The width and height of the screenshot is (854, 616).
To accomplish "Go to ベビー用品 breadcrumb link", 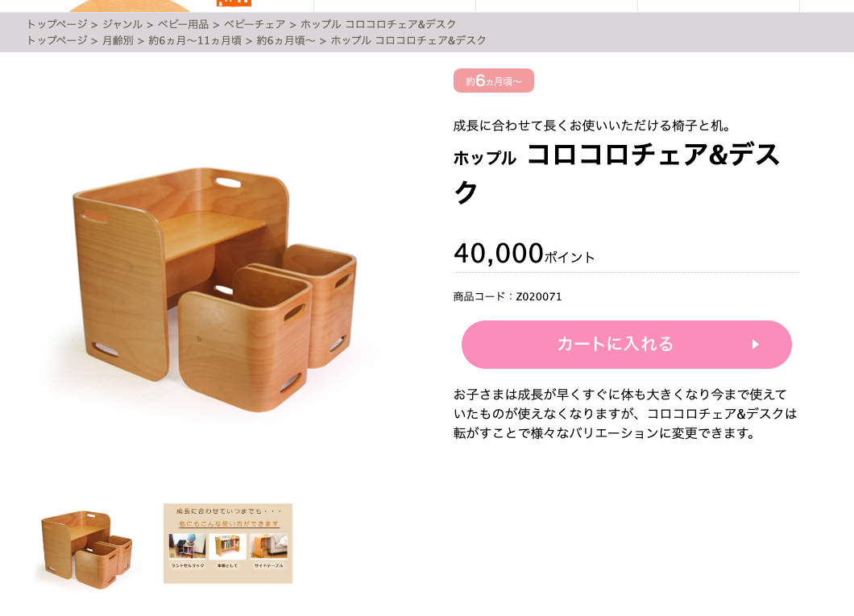I will 183,24.
